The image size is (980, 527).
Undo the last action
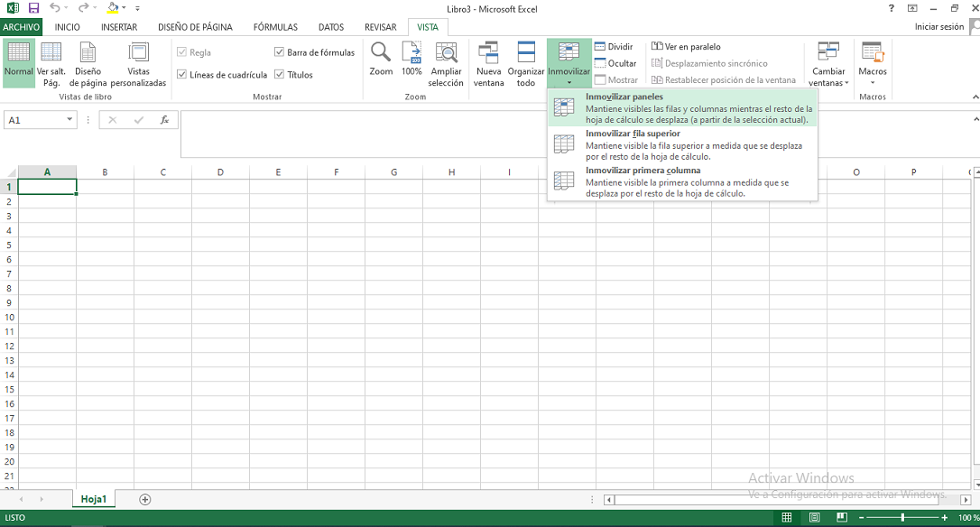click(55, 8)
